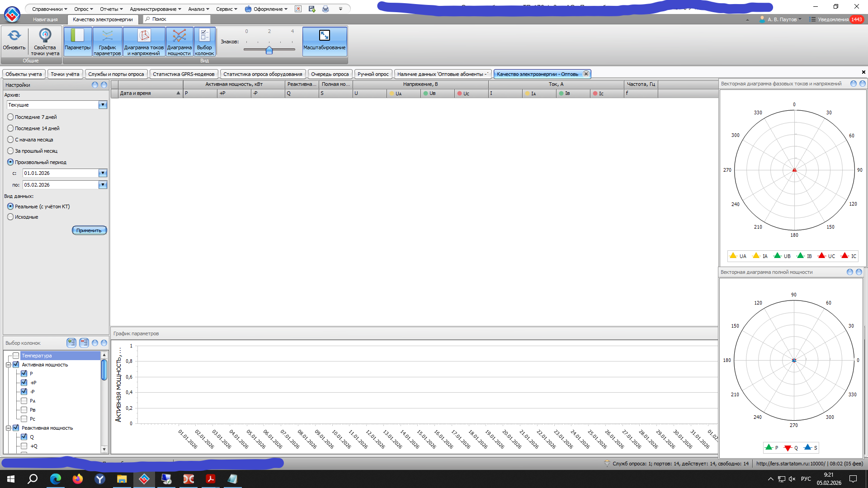
Task: Switch to Ручной опрос tab
Action: tap(373, 74)
